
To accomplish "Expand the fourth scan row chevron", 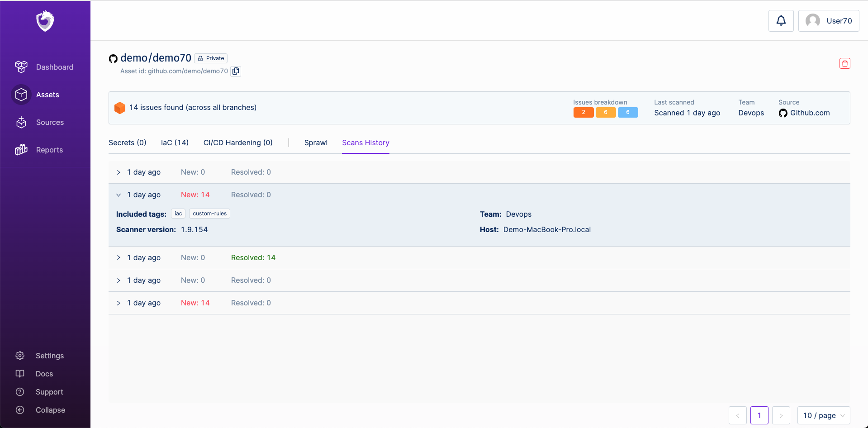I will click(x=119, y=281).
